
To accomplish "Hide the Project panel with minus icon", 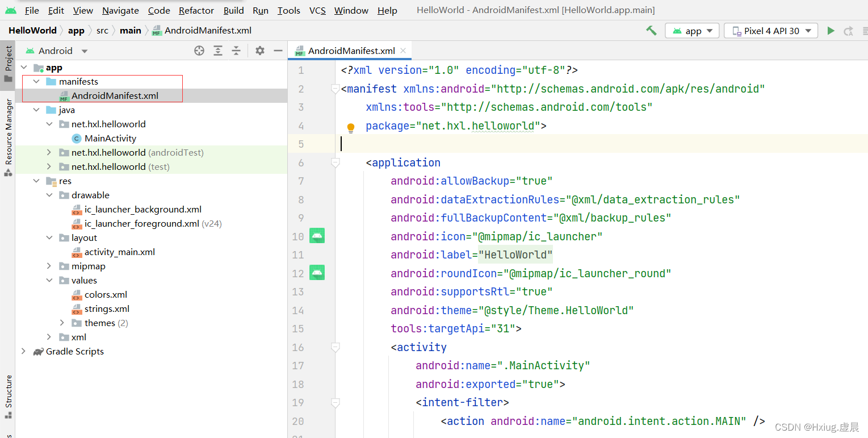I will point(278,51).
